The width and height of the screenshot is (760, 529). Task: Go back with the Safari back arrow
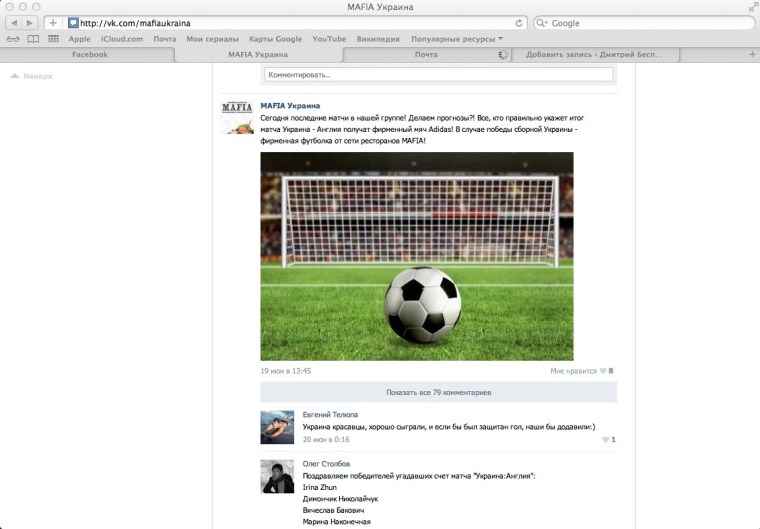[x=14, y=23]
